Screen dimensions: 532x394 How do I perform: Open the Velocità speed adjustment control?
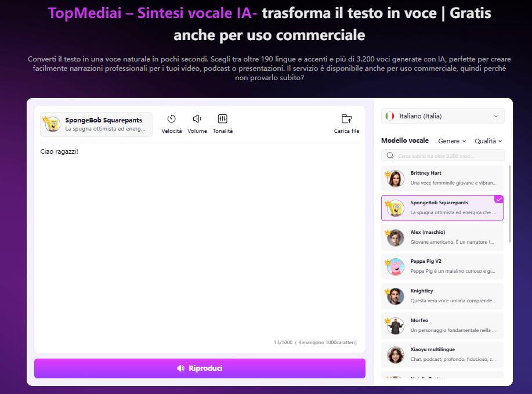[171, 124]
